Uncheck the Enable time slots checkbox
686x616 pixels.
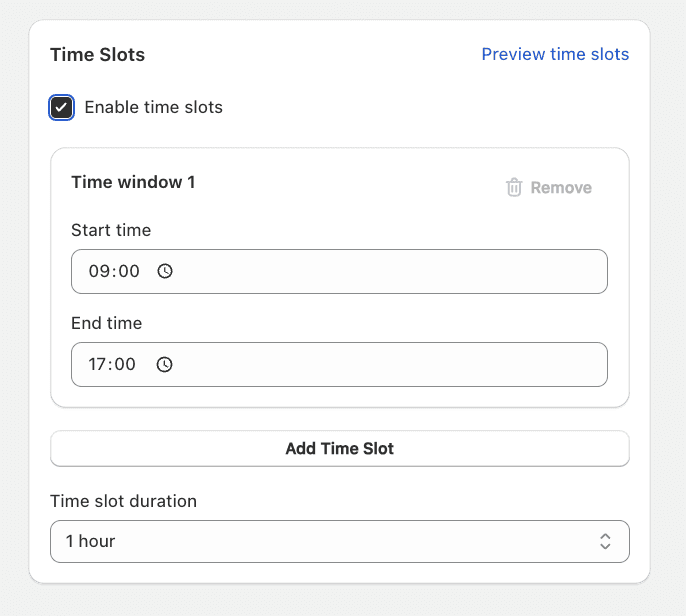62,107
